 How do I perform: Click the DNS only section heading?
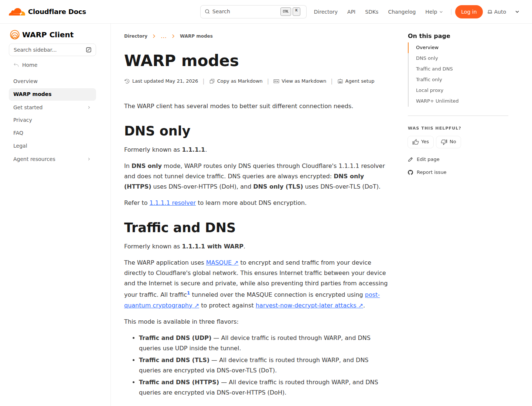click(x=157, y=131)
